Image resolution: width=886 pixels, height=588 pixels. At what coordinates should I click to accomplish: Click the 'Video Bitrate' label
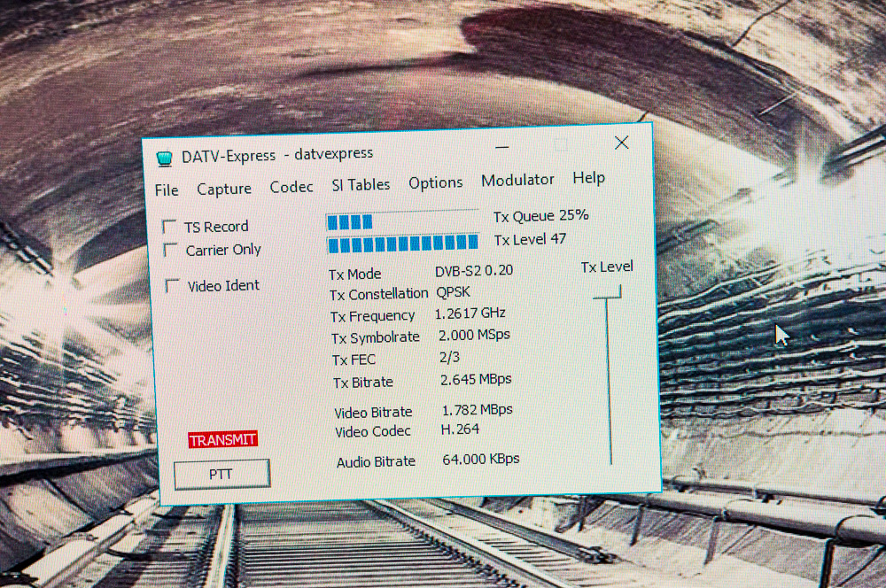(374, 413)
